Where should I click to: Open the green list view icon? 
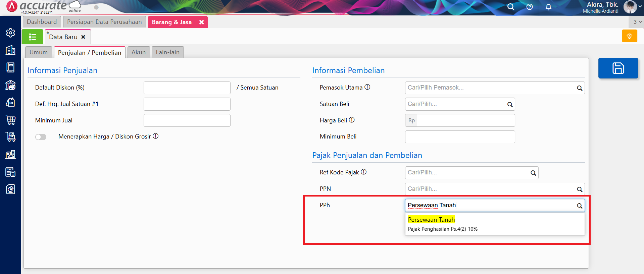click(x=32, y=37)
